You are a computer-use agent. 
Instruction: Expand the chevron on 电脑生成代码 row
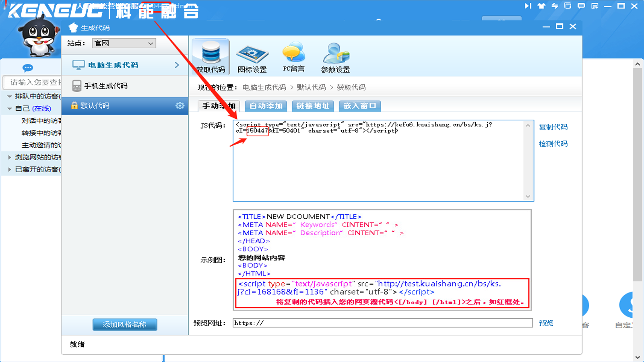tap(177, 65)
